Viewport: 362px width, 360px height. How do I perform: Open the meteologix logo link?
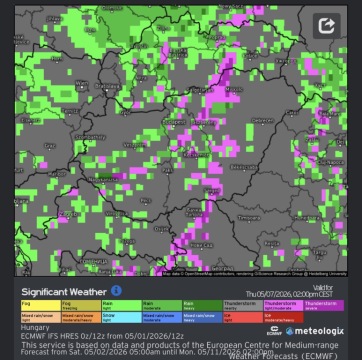(315, 331)
